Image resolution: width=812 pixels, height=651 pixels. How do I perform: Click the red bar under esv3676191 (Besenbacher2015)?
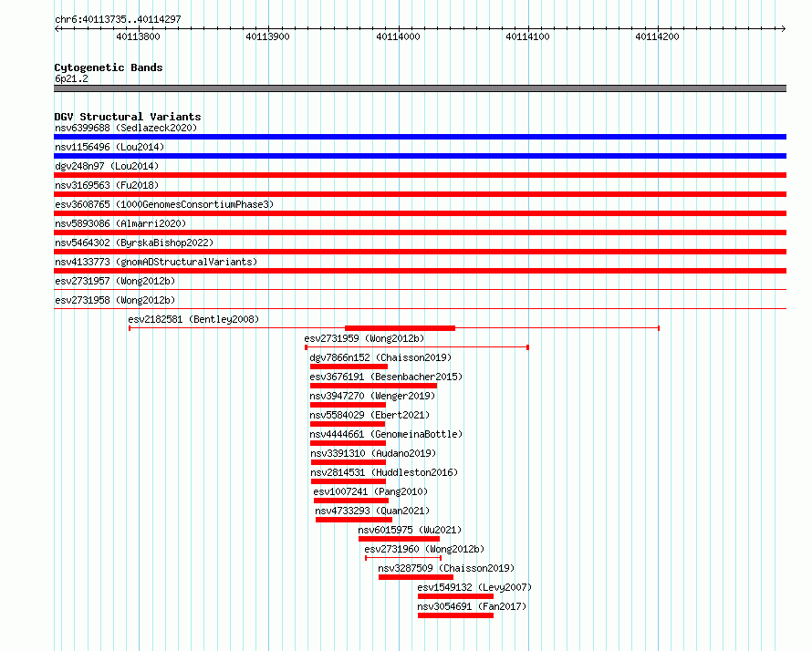click(x=373, y=386)
